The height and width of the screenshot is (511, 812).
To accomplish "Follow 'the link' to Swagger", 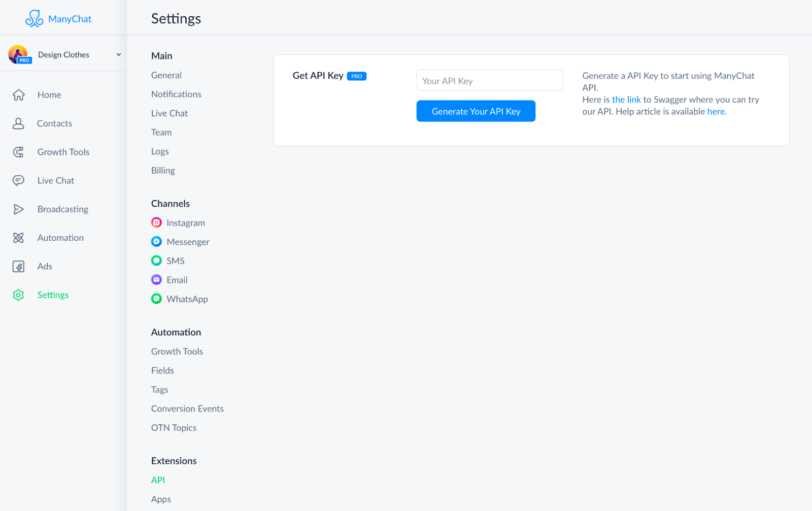I will (626, 100).
